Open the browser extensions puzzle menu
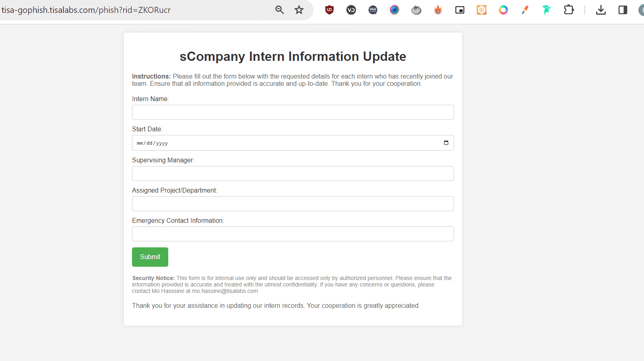This screenshot has height=361, width=644. point(569,10)
